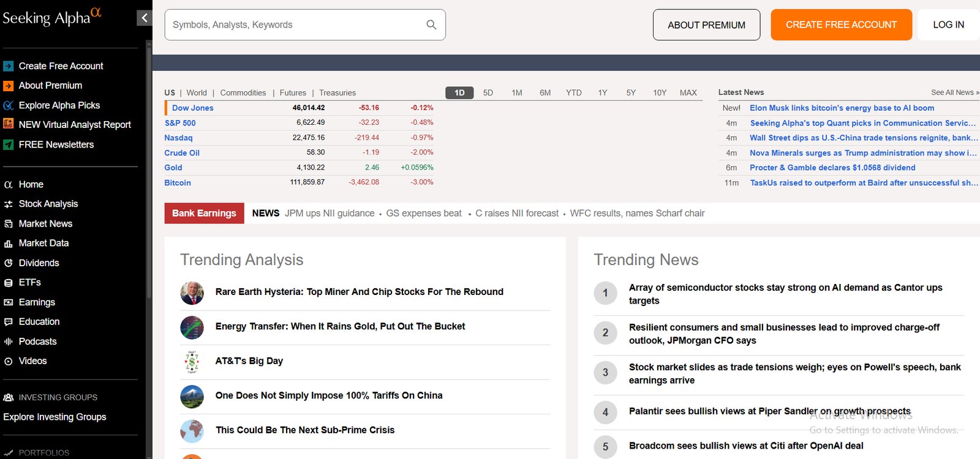Click the Virtual Analyst Report icon
Screen dimensions: 980x459
(9, 124)
